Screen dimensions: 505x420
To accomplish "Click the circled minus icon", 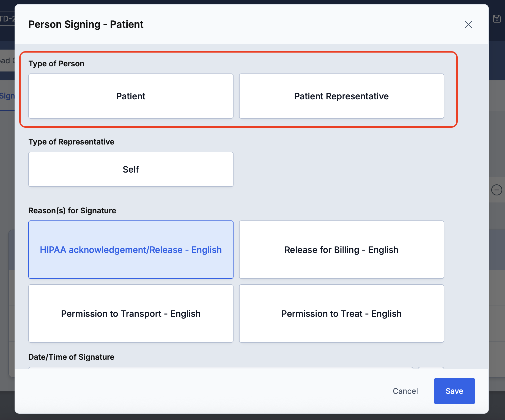I will 496,190.
